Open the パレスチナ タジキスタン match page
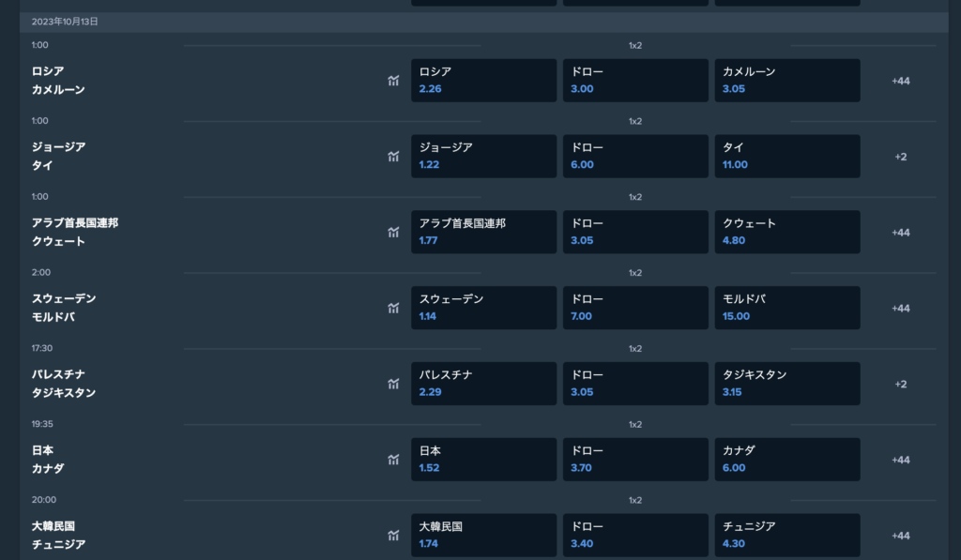Viewport: 961px width, 560px height. 64,384
